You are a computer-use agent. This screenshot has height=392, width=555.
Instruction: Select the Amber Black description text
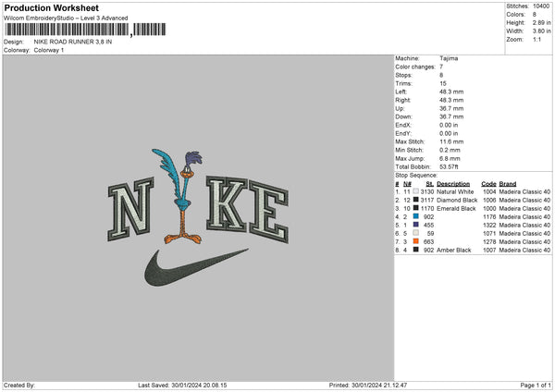[454, 251]
